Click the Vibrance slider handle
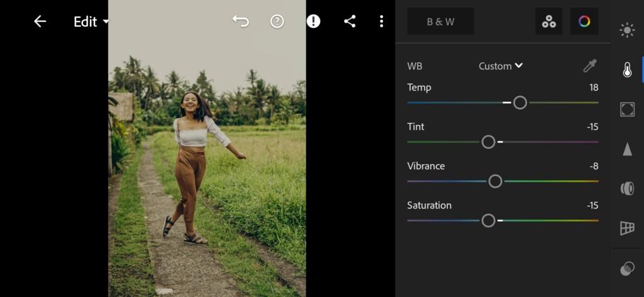644x297 pixels. click(496, 181)
